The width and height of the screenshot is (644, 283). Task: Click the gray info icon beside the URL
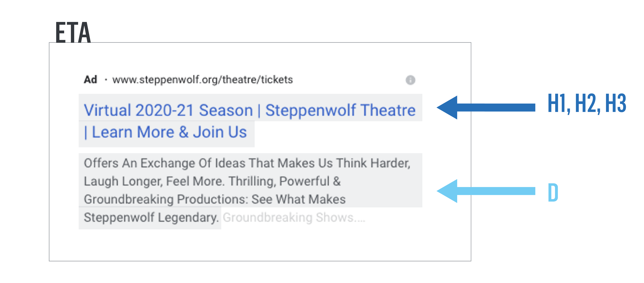click(x=410, y=80)
